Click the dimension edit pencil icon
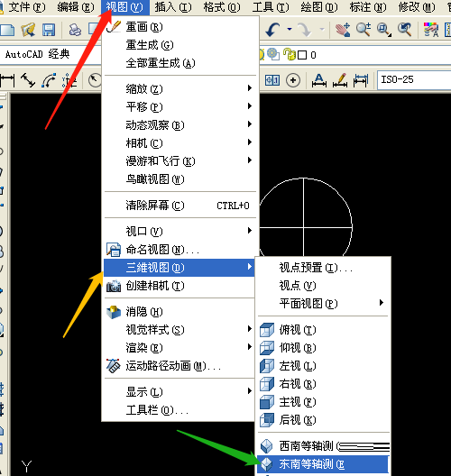Viewport: 451px width, 476px height. (x=340, y=80)
